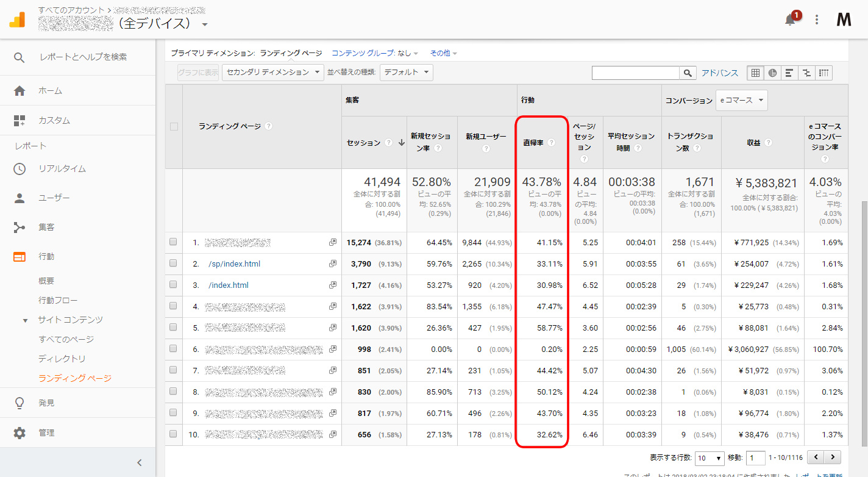Select data table view icon

(755, 73)
